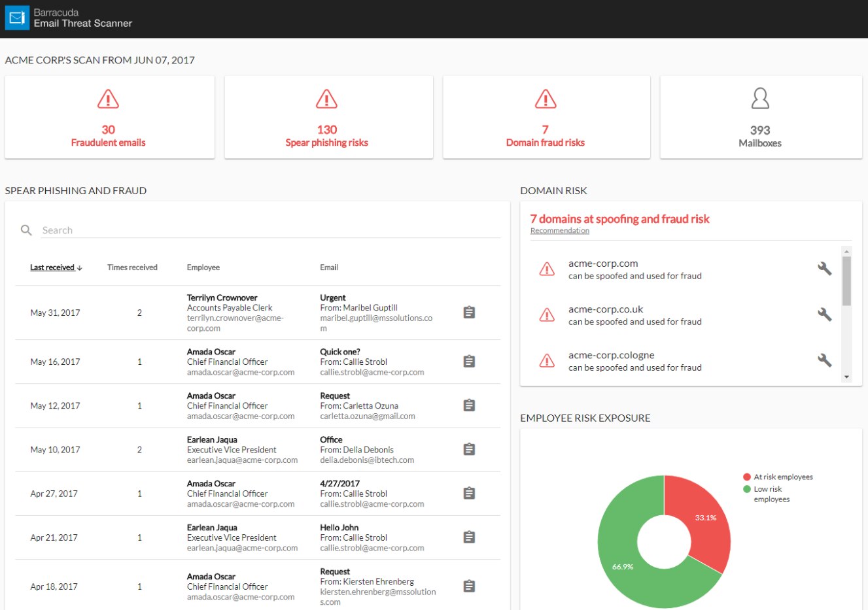Click the warning icon next to acme-corp.cologne
This screenshot has width=868, height=610.
coord(547,360)
